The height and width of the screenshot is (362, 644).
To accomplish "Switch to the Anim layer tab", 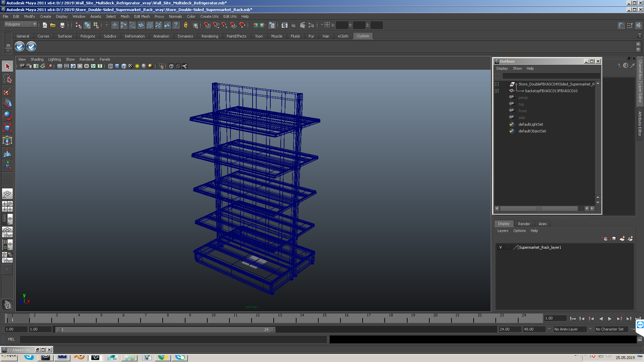I will click(x=542, y=224).
